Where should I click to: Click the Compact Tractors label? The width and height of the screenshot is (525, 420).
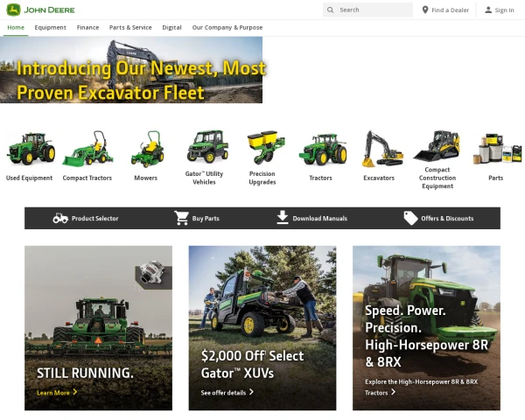[x=87, y=178]
